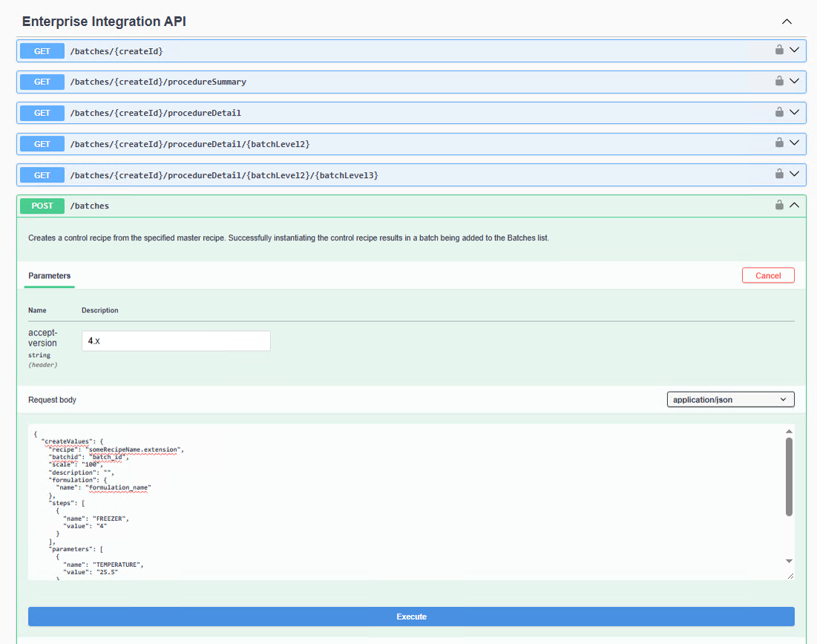This screenshot has width=817, height=644.
Task: Click the request body scroll down arrow
Action: coord(789,561)
